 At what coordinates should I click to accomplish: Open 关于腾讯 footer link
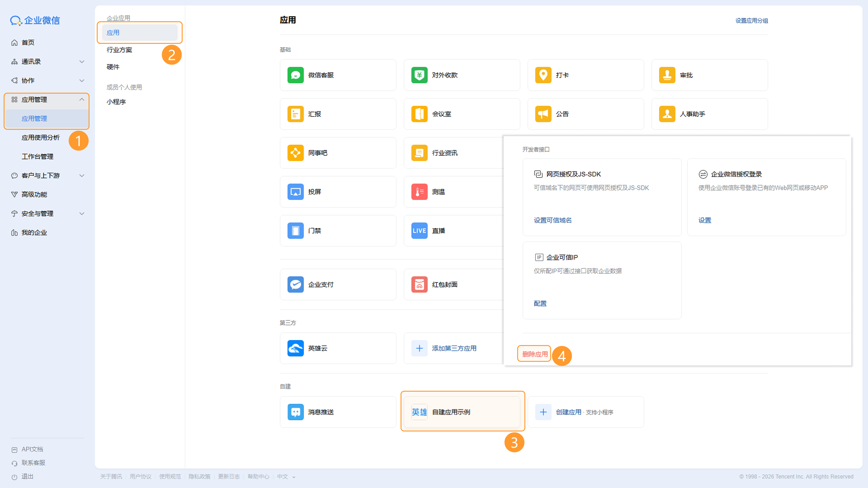pos(111,477)
